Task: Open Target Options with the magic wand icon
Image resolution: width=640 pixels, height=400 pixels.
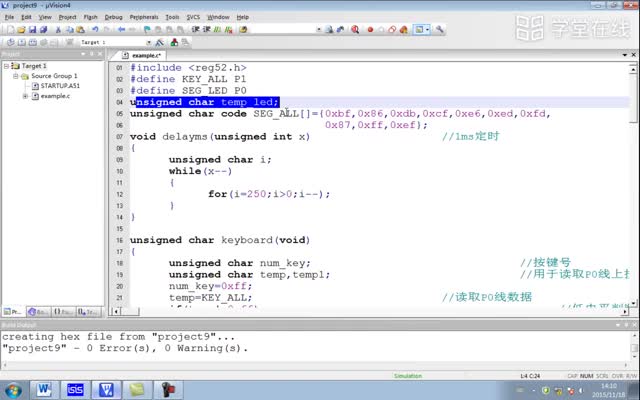Action: click(x=160, y=42)
